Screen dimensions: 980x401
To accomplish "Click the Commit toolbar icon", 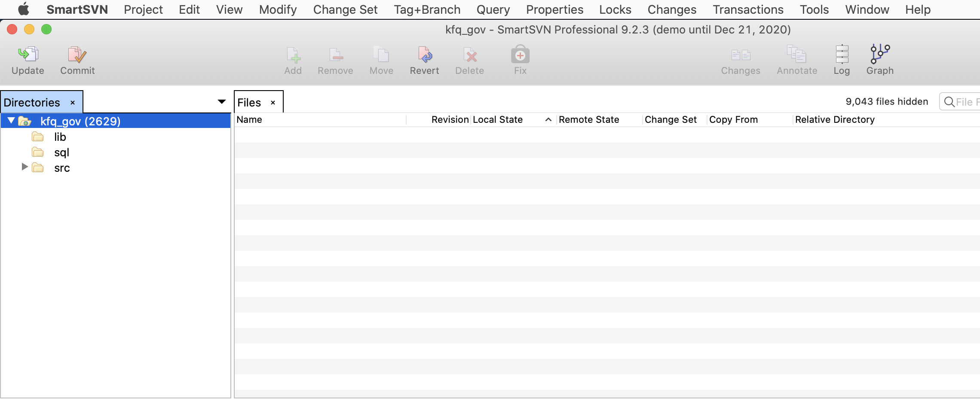I will click(77, 55).
